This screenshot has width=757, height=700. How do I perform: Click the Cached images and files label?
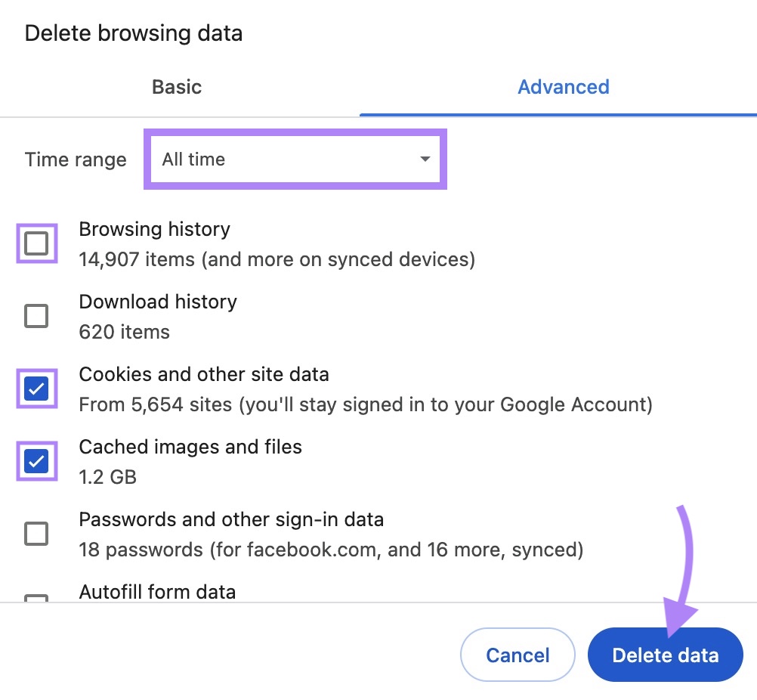(190, 447)
